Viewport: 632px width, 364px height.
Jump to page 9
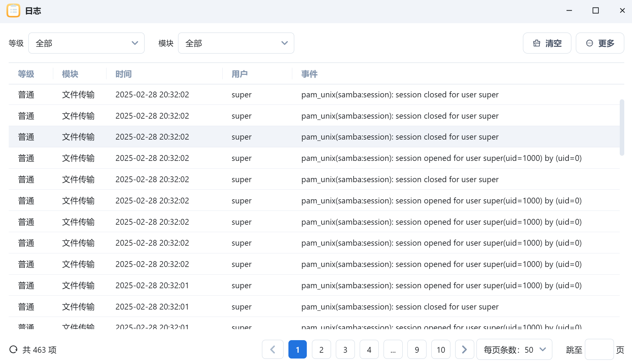tap(417, 349)
